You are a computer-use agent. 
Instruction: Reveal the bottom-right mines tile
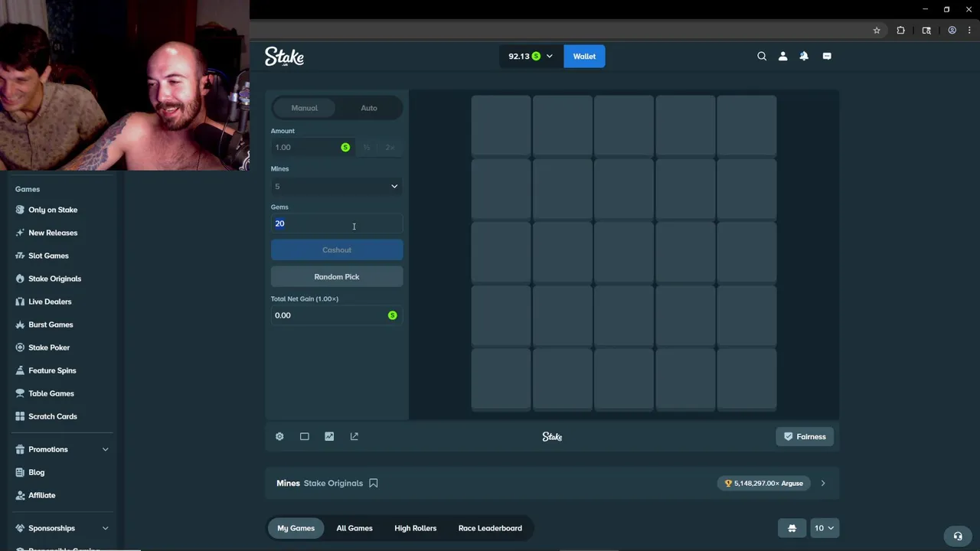(746, 379)
